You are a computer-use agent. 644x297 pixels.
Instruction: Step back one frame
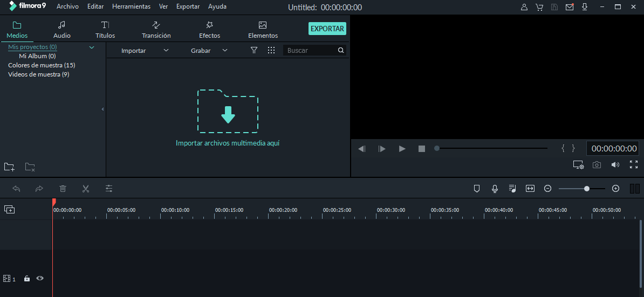click(x=362, y=149)
